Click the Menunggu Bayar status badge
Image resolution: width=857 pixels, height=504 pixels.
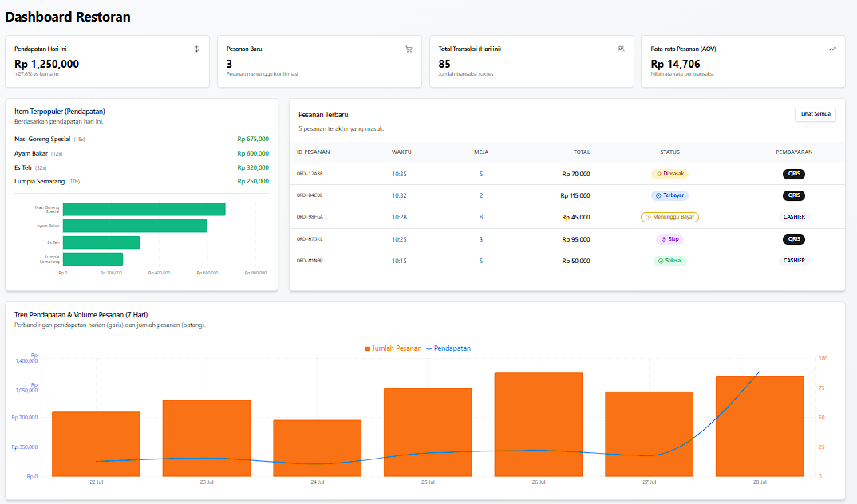(x=669, y=217)
